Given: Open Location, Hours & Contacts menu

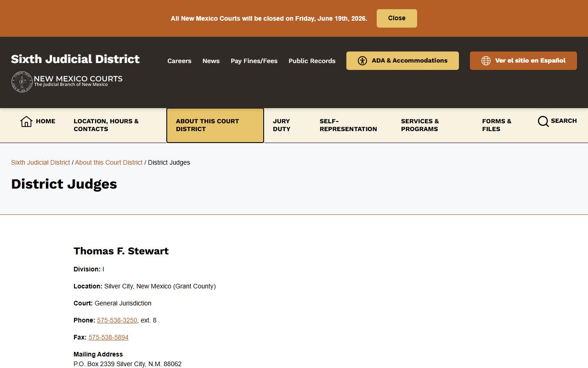Looking at the screenshot, I should (x=106, y=125).
